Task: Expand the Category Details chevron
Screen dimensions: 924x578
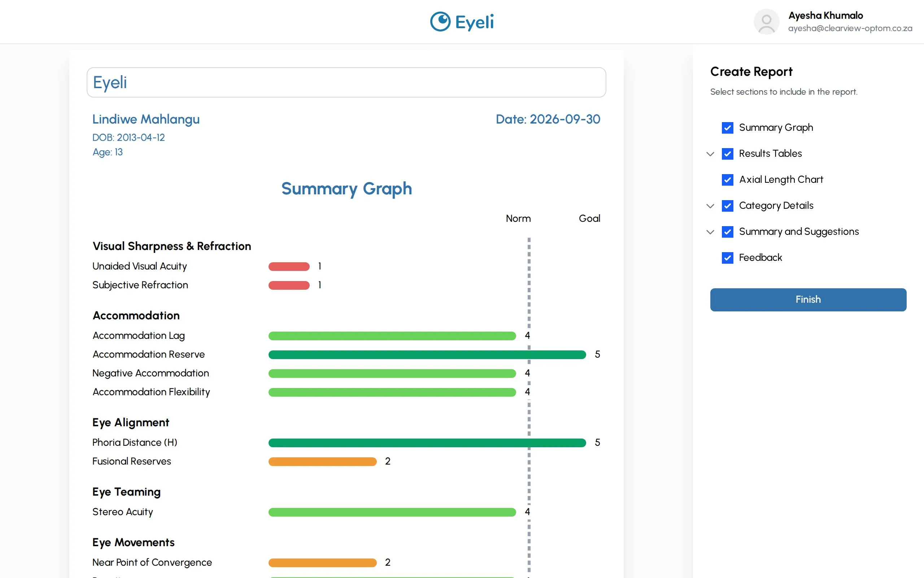Action: (x=710, y=206)
